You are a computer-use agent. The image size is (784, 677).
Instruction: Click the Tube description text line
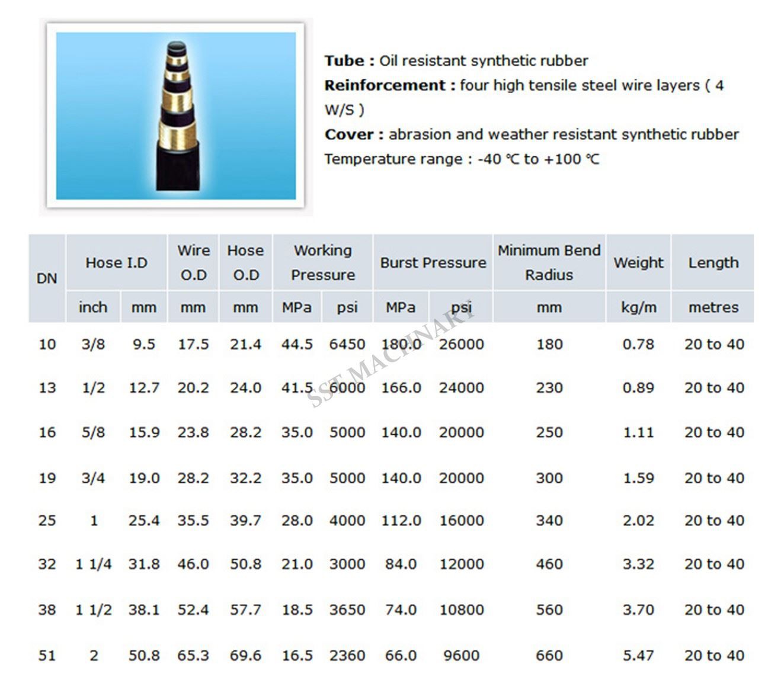[x=456, y=61]
